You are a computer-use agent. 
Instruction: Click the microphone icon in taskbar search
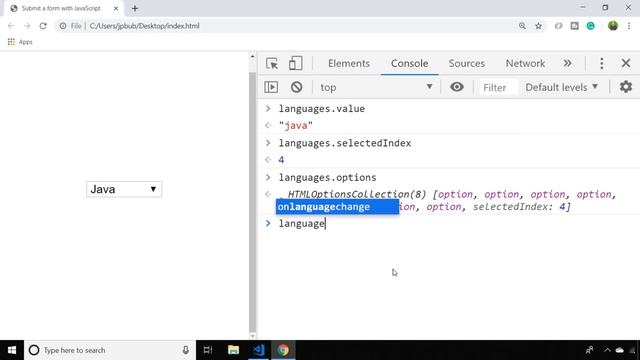click(x=185, y=350)
